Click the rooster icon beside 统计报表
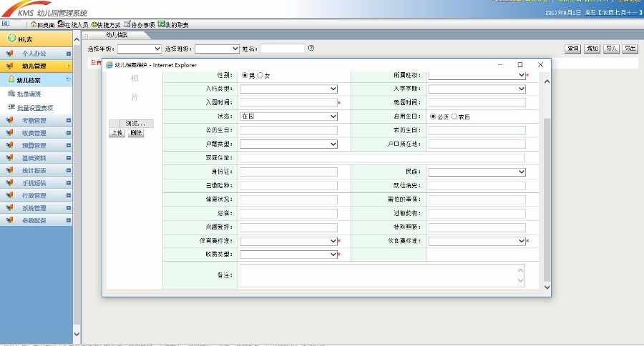Screen dimensions: 644x346 [9, 170]
